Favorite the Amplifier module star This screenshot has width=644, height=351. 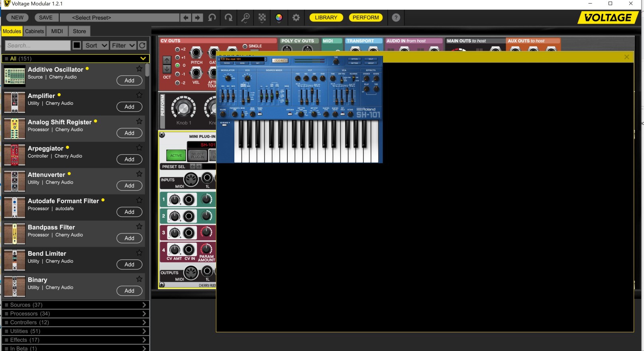tap(139, 95)
